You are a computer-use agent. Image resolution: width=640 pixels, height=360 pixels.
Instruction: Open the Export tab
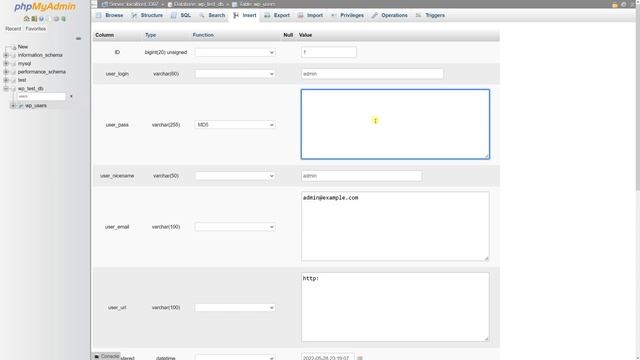pyautogui.click(x=277, y=15)
